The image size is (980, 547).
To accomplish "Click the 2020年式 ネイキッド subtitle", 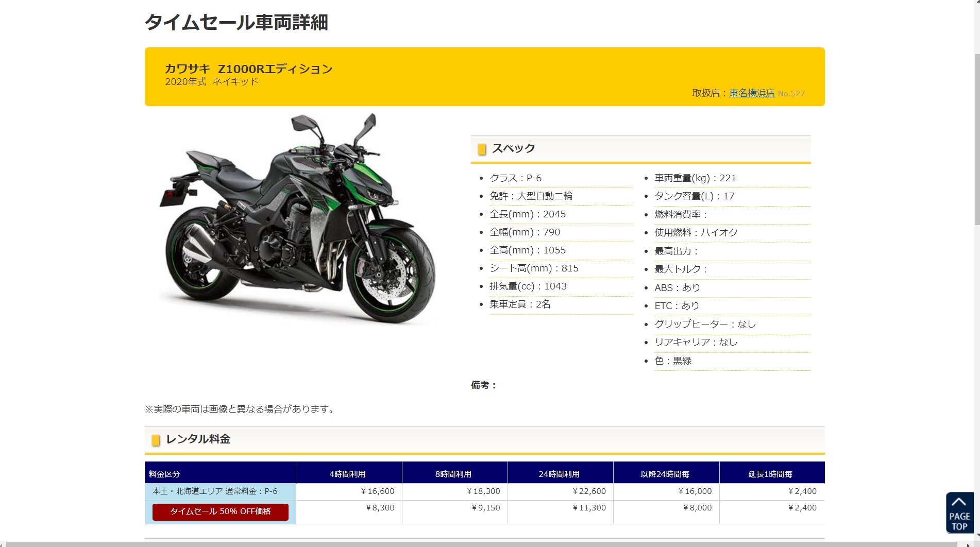I will click(x=212, y=81).
